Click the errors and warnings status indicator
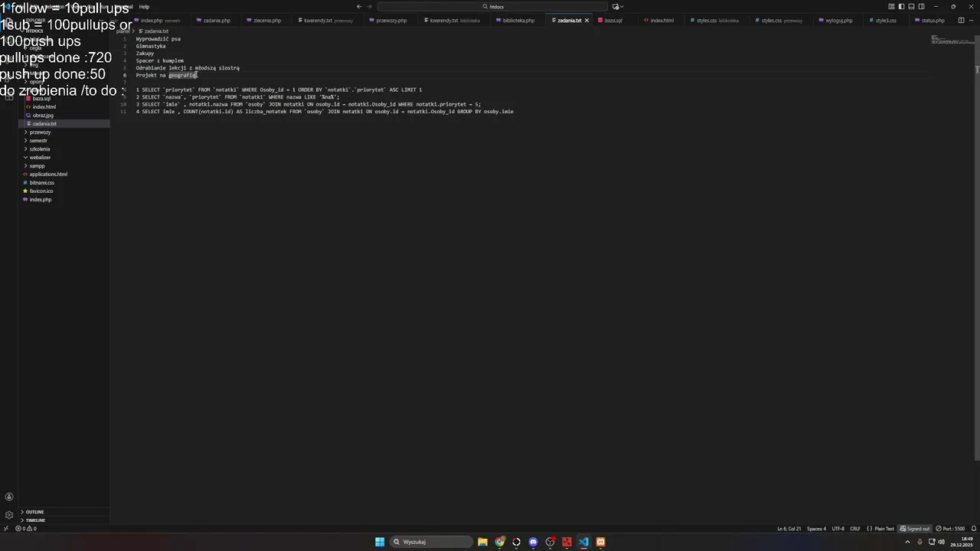Viewport: 980px width, 551px height. (26, 529)
